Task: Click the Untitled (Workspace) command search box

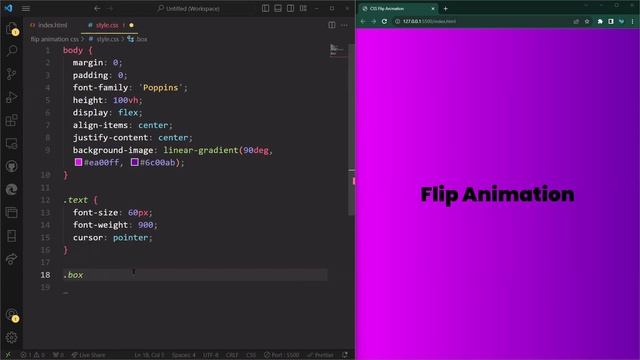Action: [x=189, y=8]
